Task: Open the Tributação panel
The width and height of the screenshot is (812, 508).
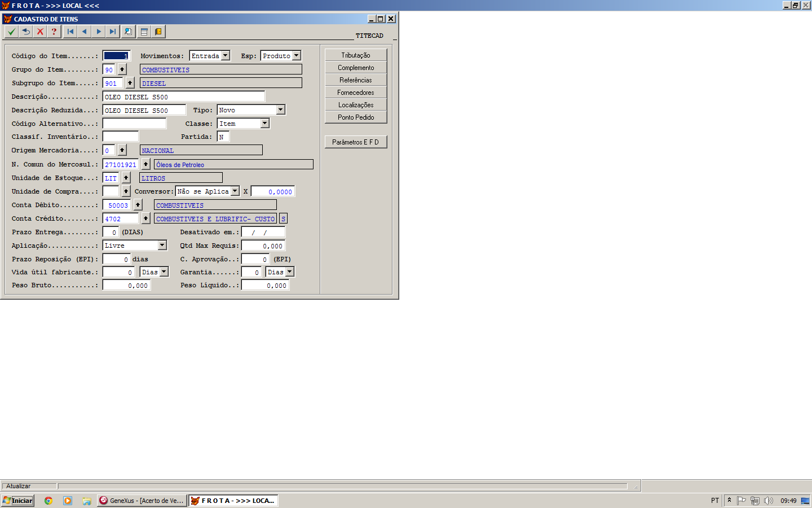Action: point(356,55)
